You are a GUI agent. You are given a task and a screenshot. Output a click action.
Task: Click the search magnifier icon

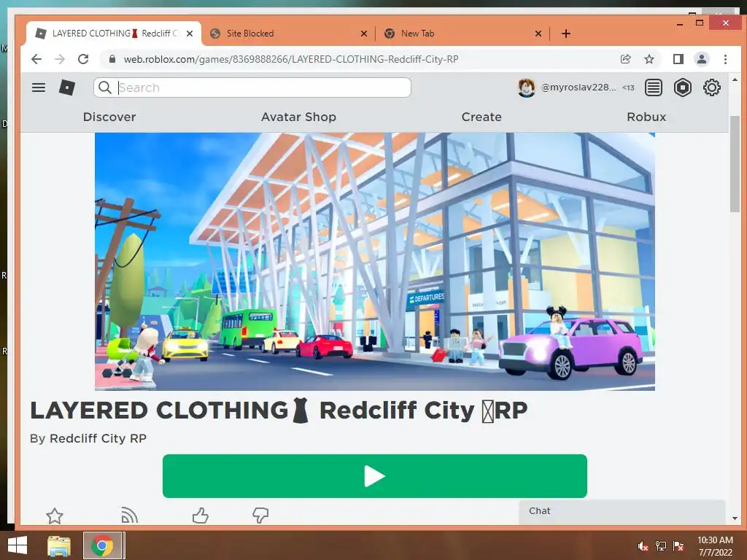[x=105, y=87]
